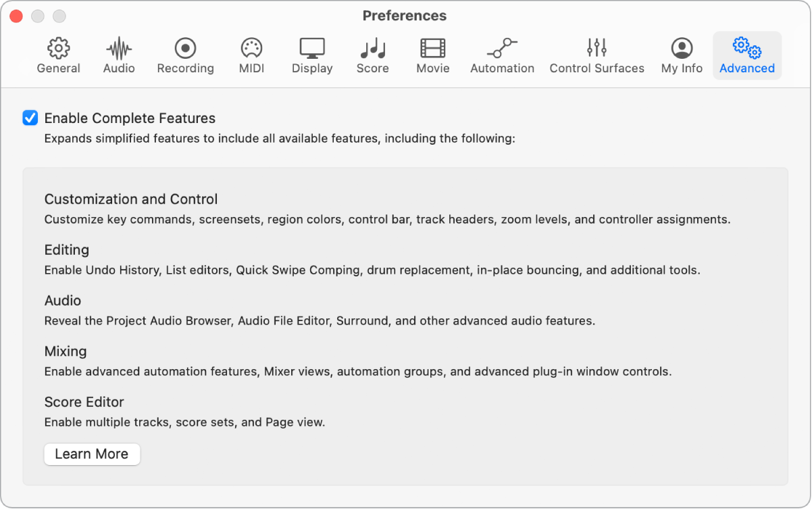The image size is (812, 509).
Task: Click the 'Reveal the Project Audio Browser' line
Action: [x=320, y=321]
